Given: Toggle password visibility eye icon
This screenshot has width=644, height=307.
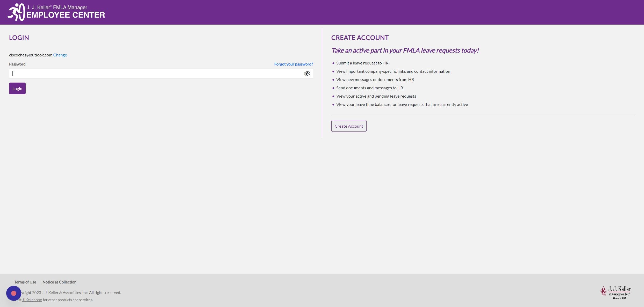Looking at the screenshot, I should [307, 74].
